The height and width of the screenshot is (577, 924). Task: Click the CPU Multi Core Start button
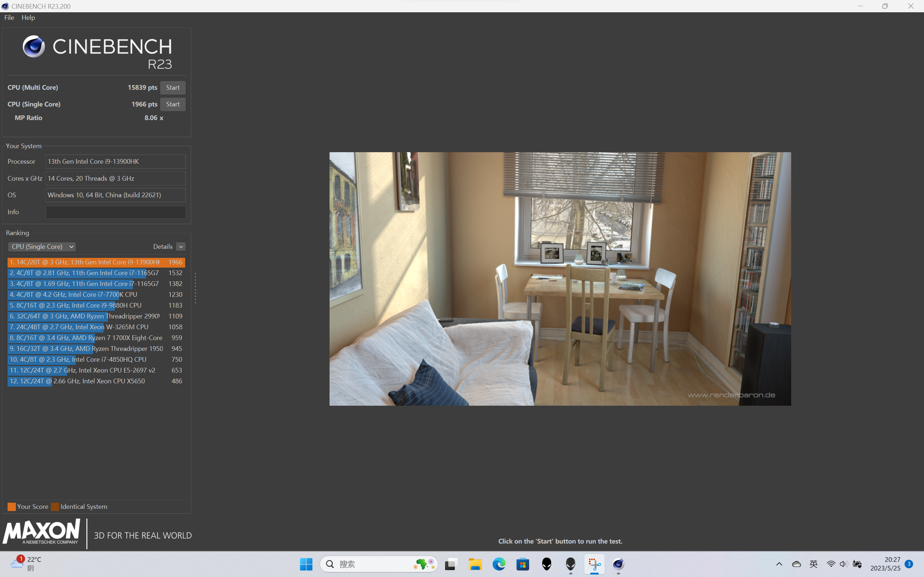pos(173,87)
